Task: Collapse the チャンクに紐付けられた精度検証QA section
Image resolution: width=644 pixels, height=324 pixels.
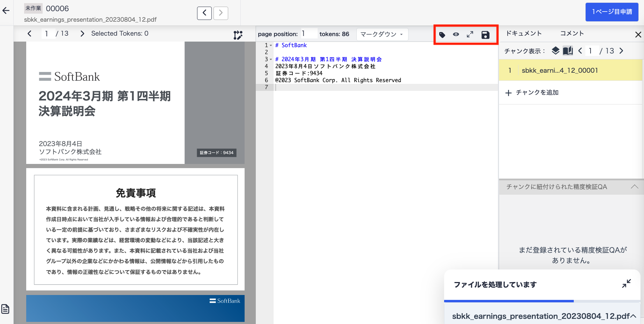Action: [x=635, y=187]
